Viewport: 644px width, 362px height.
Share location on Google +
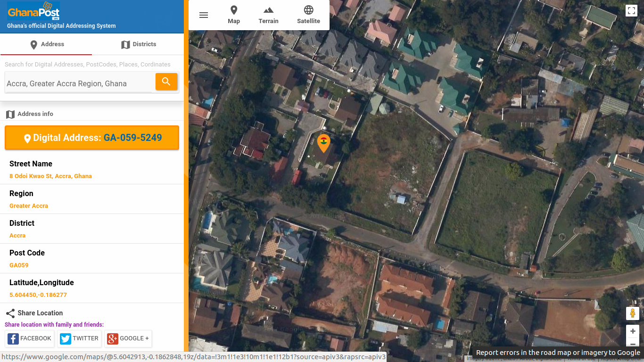tap(128, 338)
